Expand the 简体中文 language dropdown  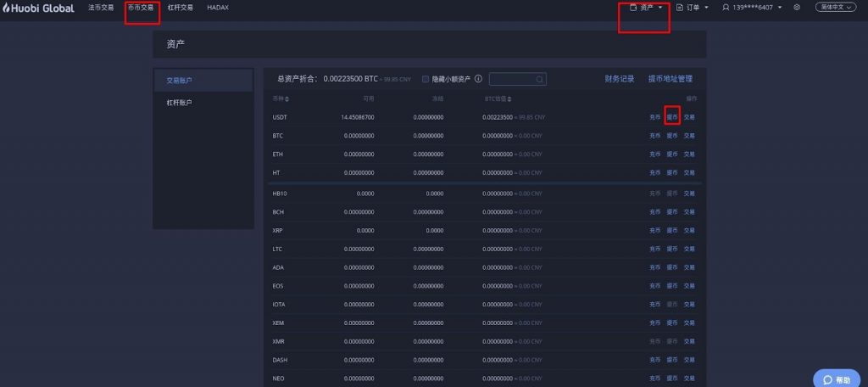coord(835,8)
